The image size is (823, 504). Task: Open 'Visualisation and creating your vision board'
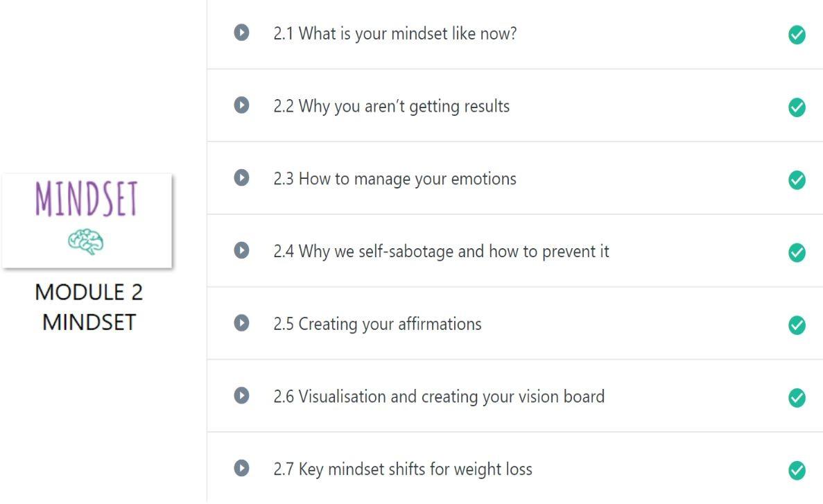click(439, 397)
